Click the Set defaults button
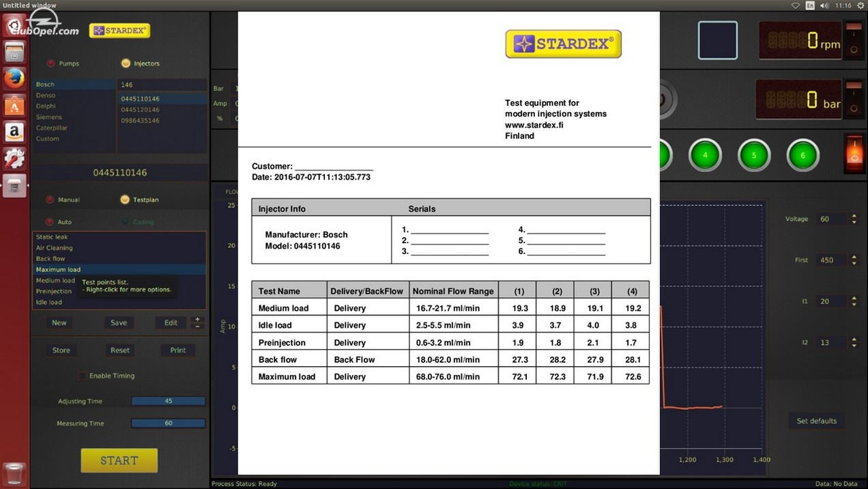 (817, 421)
